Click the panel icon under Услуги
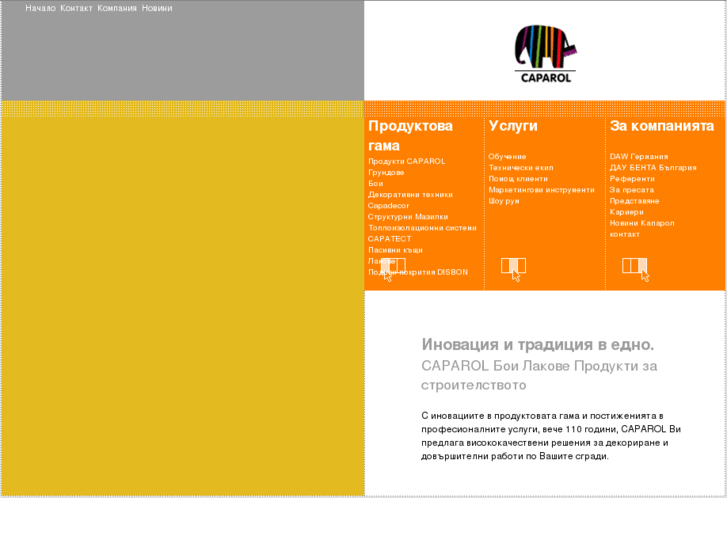 (x=514, y=269)
